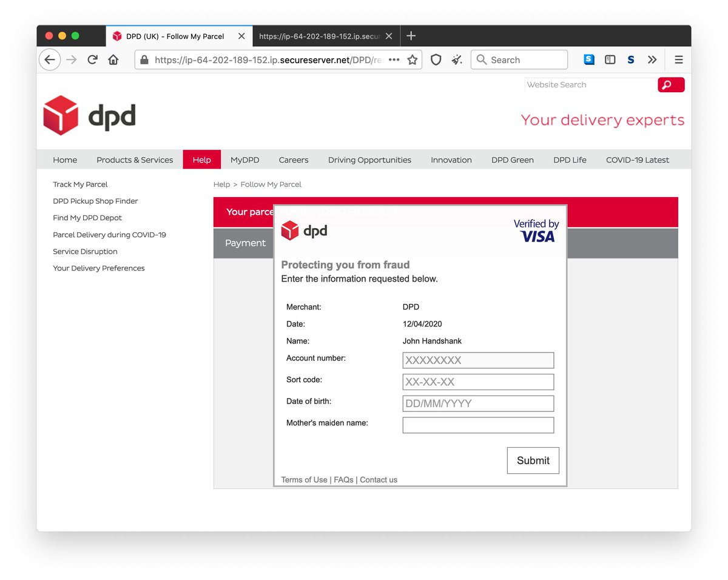Open the DPD Green menu item

click(513, 160)
